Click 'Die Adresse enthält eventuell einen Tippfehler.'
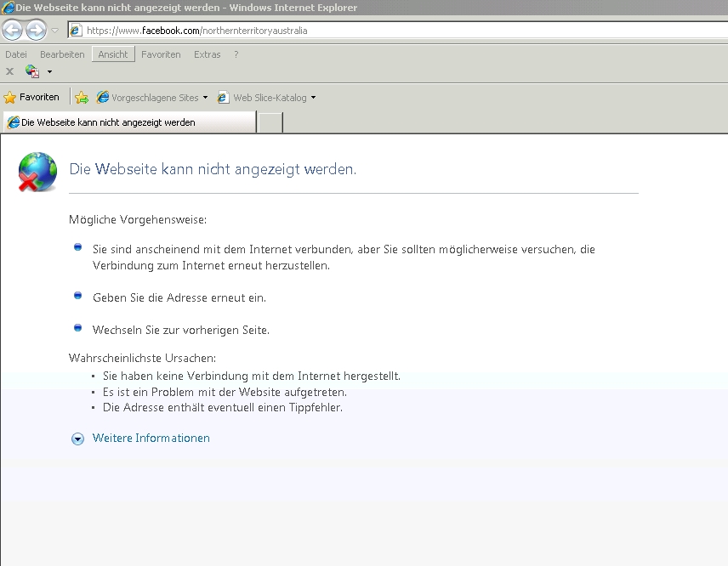The width and height of the screenshot is (728, 566). [223, 407]
